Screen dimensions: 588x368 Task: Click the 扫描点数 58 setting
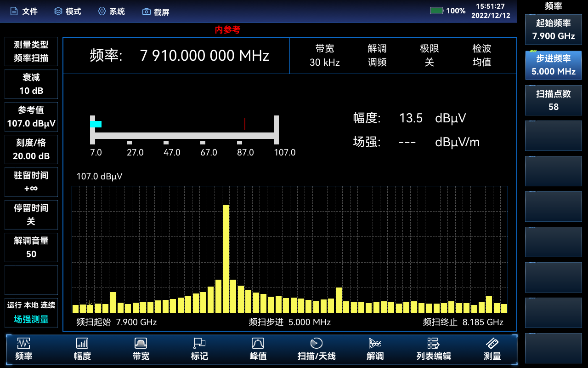tap(553, 100)
